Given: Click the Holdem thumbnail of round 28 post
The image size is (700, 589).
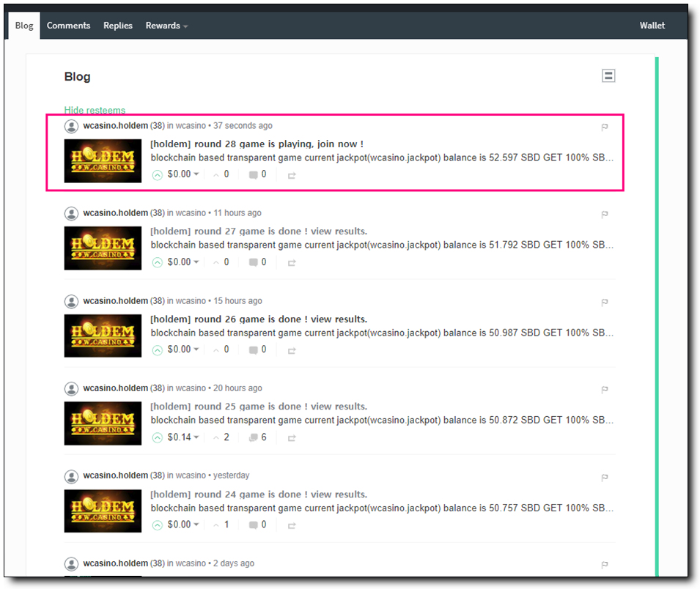Looking at the screenshot, I should click(103, 160).
